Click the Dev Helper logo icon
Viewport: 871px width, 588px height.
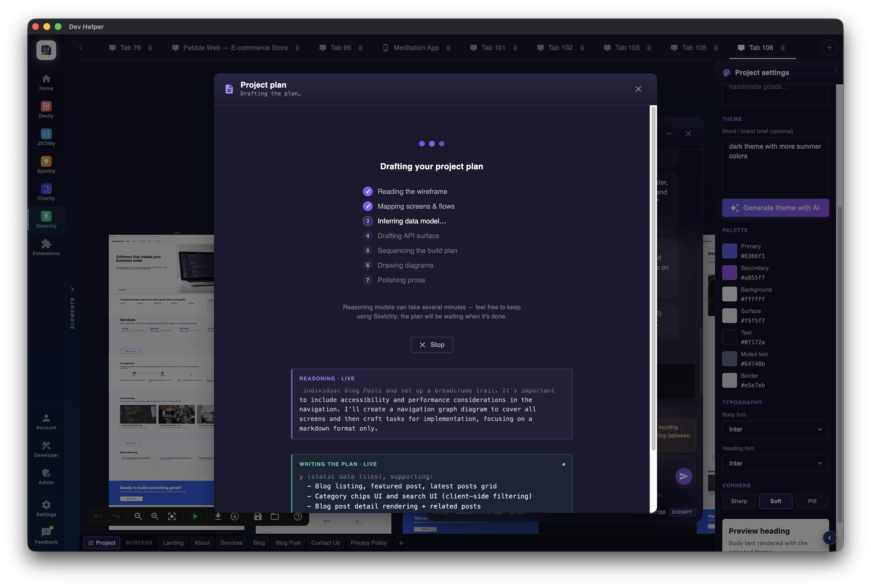[x=46, y=50]
